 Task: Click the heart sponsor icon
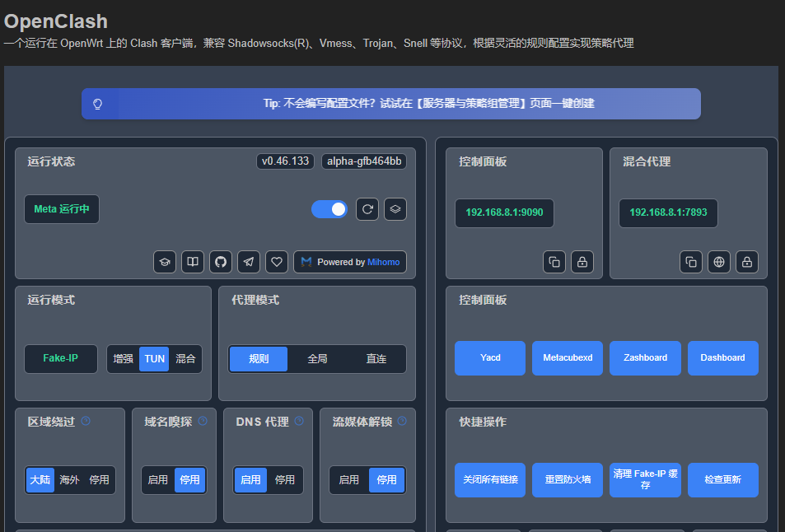pos(277,262)
